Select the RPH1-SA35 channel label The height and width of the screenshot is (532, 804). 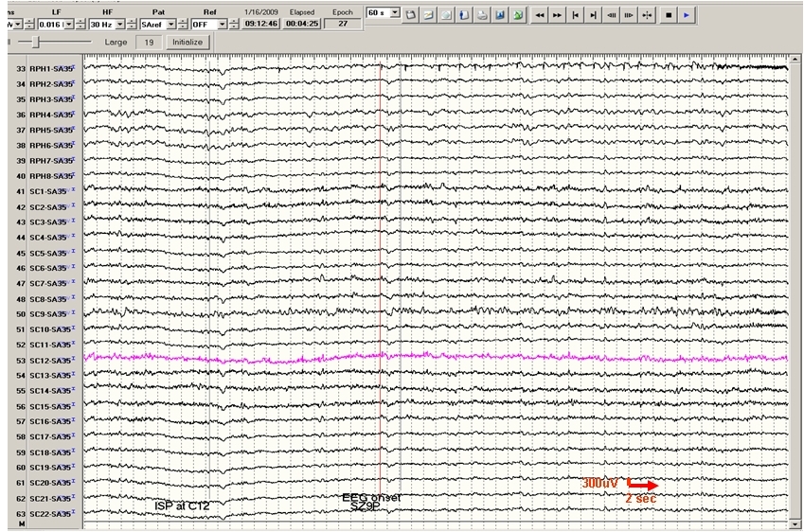coord(50,69)
